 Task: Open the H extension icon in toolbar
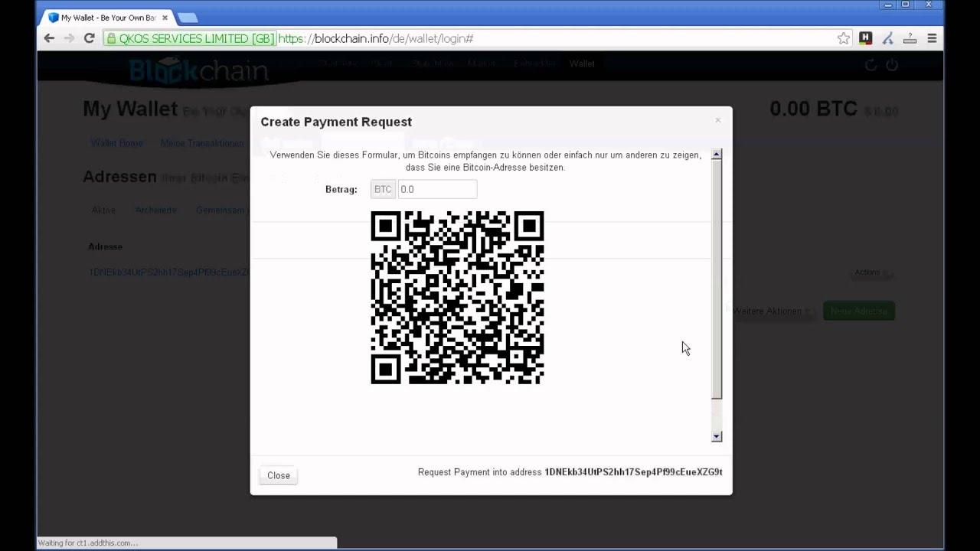(866, 37)
